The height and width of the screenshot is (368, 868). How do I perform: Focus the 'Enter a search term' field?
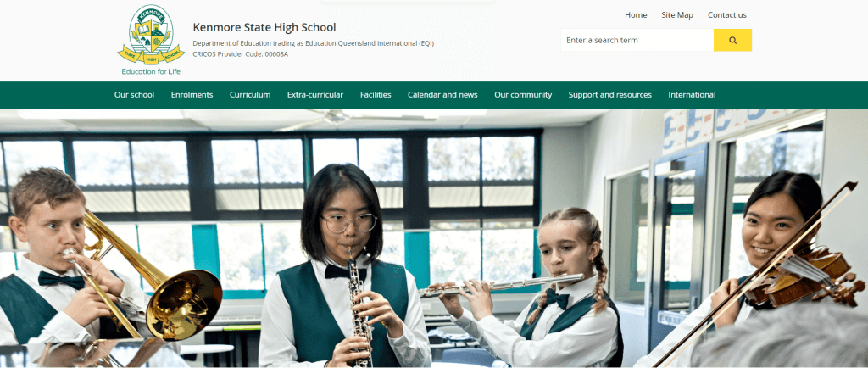(637, 40)
